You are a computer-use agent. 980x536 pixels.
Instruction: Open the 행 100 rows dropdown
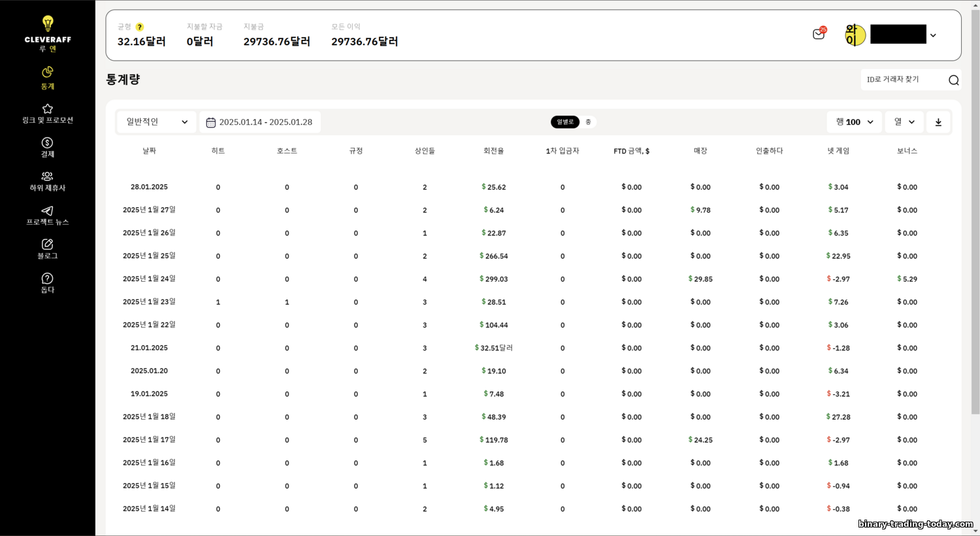[855, 122]
